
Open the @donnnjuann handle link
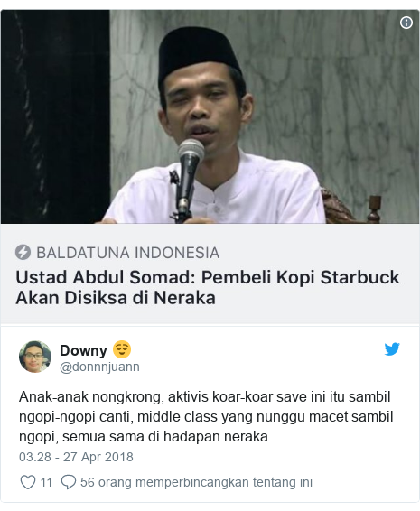(x=99, y=367)
